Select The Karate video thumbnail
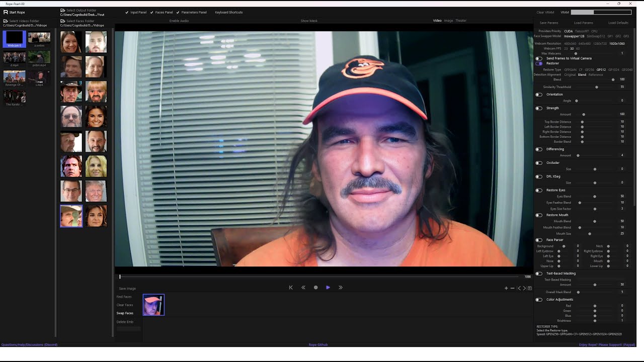The image size is (644, 362). pos(15,98)
